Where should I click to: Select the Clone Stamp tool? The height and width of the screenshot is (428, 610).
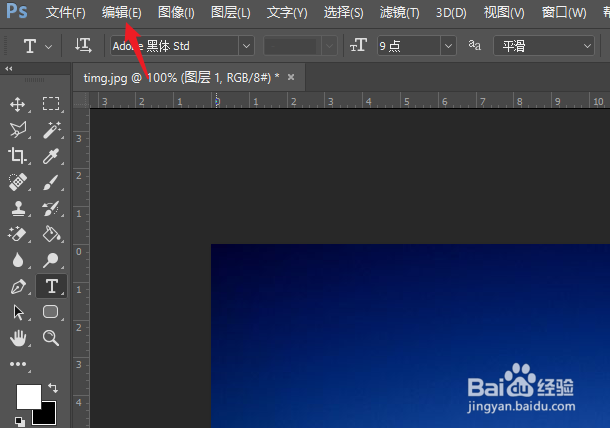coord(18,208)
